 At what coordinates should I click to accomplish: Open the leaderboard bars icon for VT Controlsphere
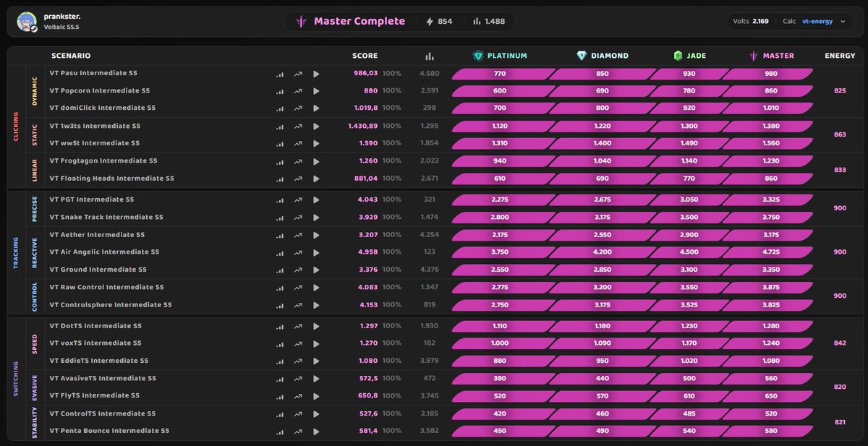click(280, 305)
